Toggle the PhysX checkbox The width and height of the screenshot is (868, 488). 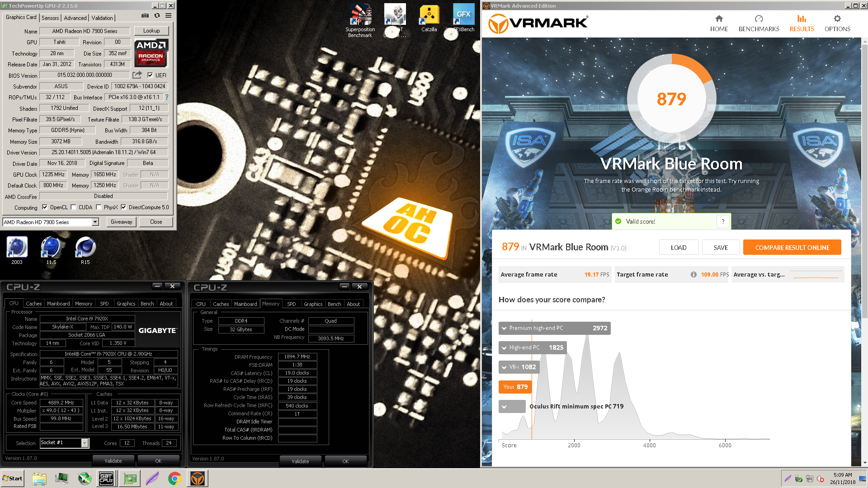[x=99, y=207]
